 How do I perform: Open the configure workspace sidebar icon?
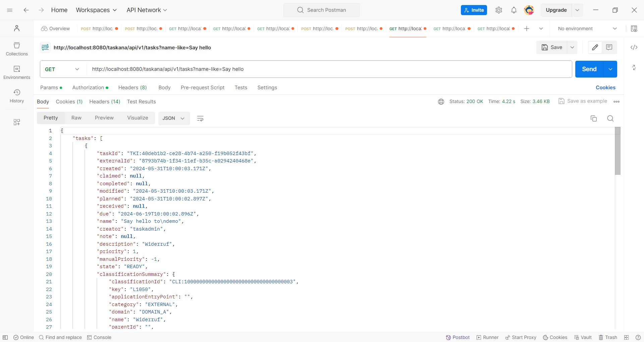click(x=17, y=122)
